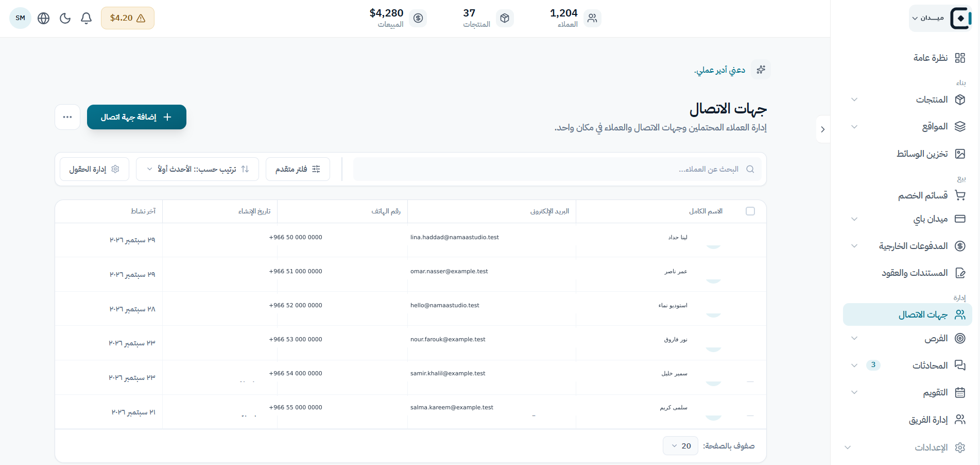980x465 pixels.
Task: Click the الإعدادات settings gear icon
Action: point(960,447)
